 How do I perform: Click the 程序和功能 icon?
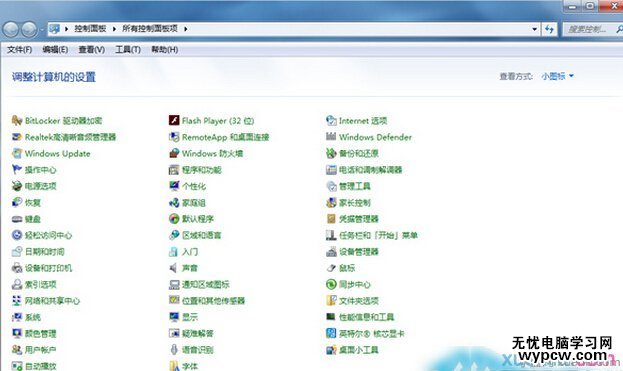pyautogui.click(x=174, y=170)
